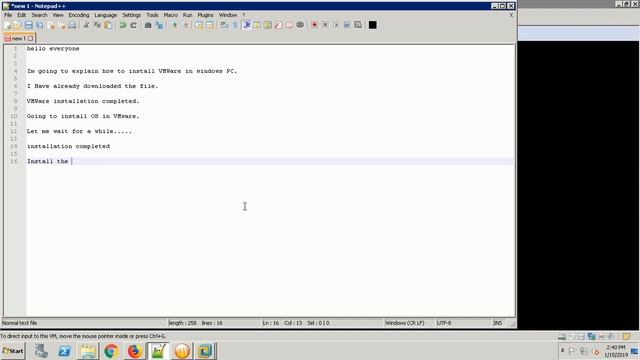Click the Close document toolbar icon
640x360 pixels.
coord(51,25)
